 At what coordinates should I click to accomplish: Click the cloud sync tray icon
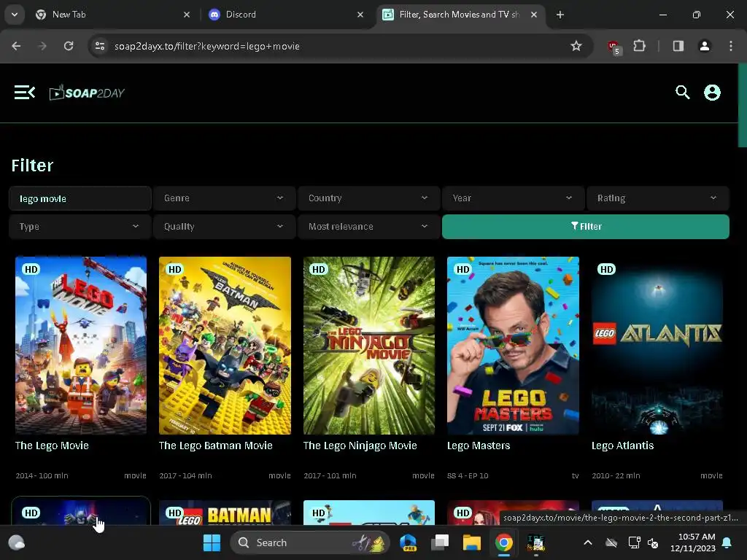point(611,542)
